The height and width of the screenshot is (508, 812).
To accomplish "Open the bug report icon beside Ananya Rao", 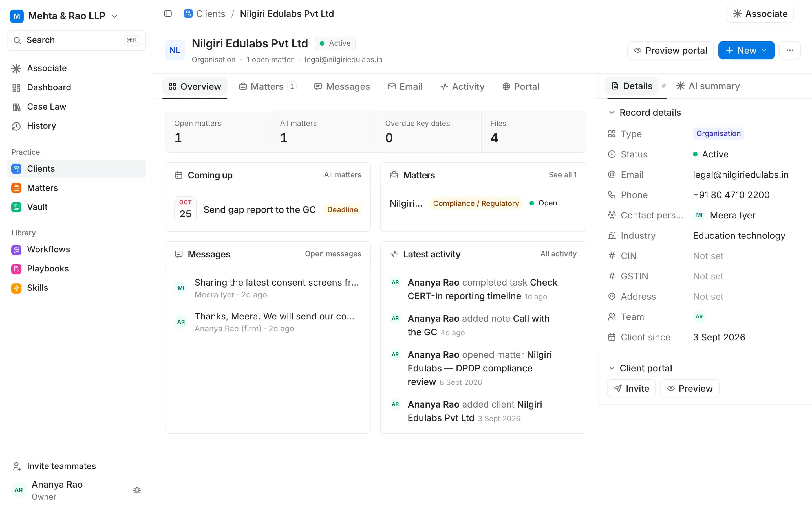I will pos(137,490).
